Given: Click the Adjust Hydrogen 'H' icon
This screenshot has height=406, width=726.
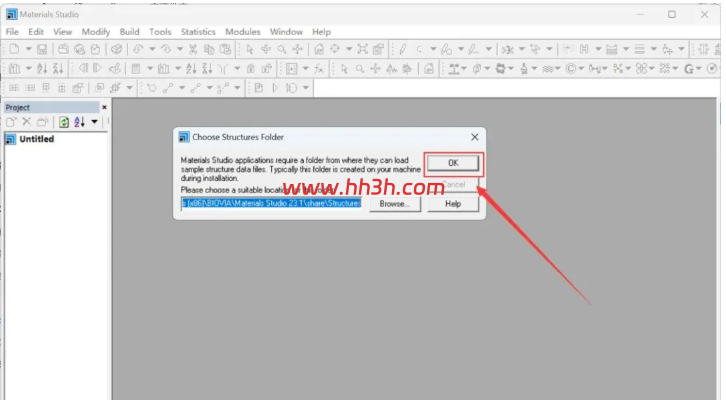Looking at the screenshot, I should (x=584, y=49).
